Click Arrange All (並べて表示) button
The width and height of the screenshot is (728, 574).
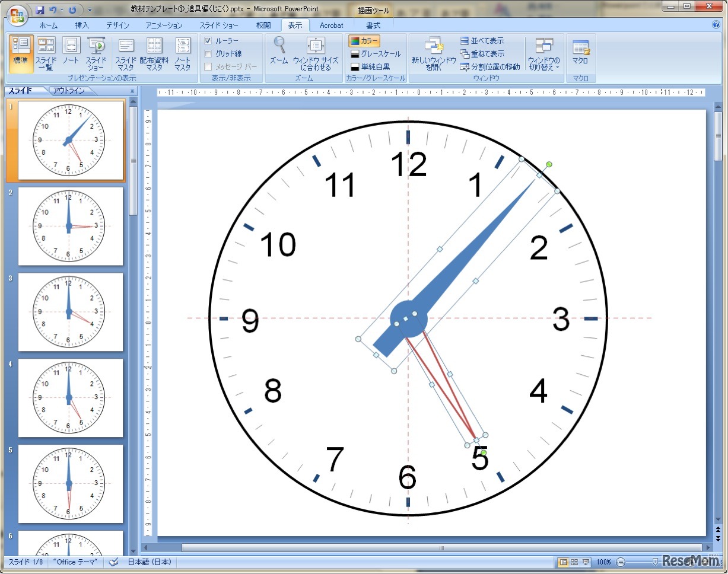482,41
